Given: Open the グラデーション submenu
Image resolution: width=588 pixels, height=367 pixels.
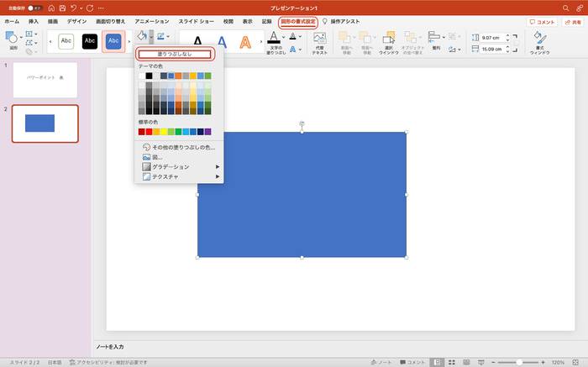Looking at the screenshot, I should 178,167.
